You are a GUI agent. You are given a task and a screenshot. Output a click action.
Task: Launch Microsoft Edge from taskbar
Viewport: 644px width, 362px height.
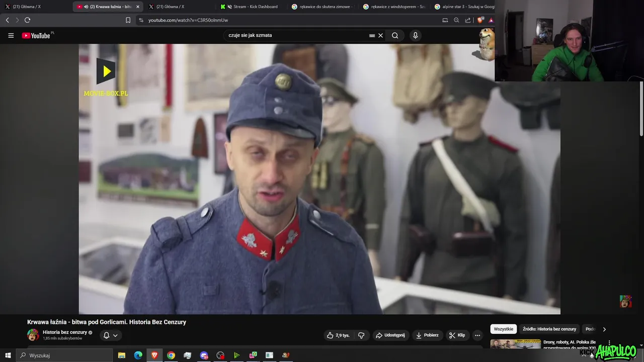click(x=138, y=355)
